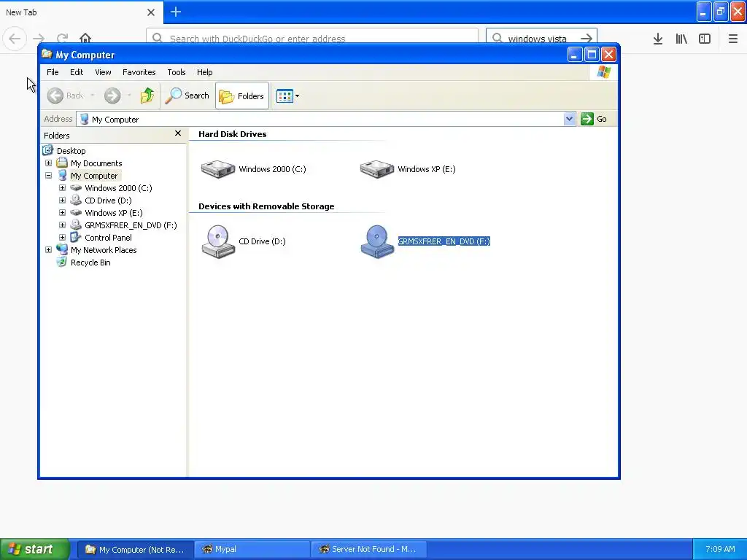
Task: Select CD Drive (D:) in folder tree
Action: click(x=108, y=201)
